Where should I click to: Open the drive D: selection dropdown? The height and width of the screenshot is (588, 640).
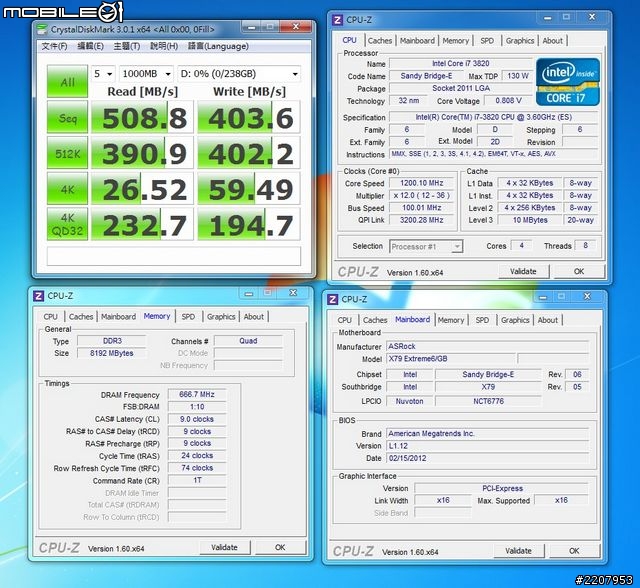pyautogui.click(x=239, y=74)
